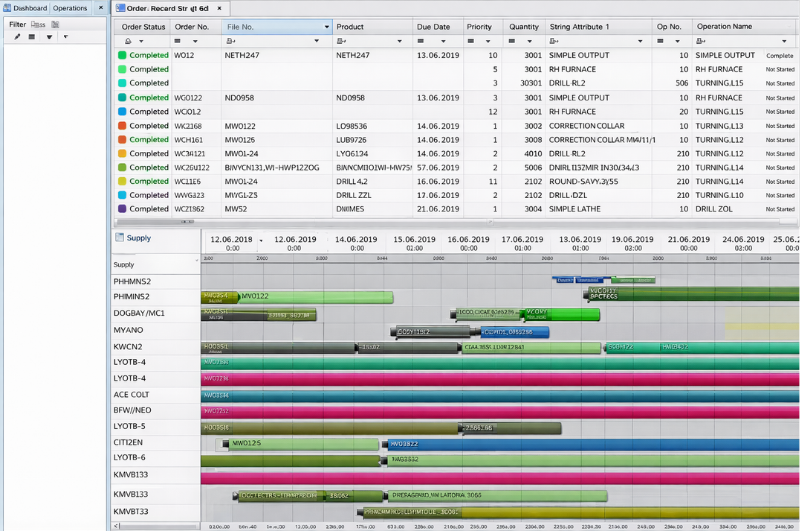Select the MW0122 bar in PHIMNS2 row

(x=315, y=297)
